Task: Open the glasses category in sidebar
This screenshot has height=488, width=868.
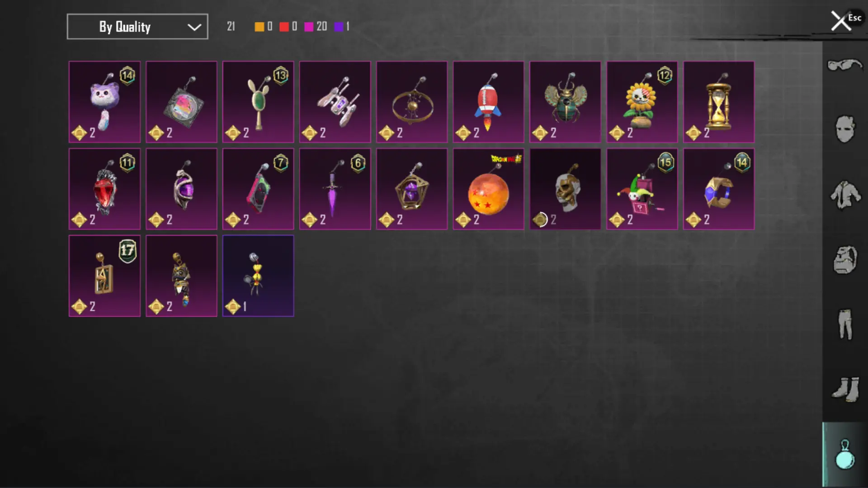Action: [x=845, y=66]
